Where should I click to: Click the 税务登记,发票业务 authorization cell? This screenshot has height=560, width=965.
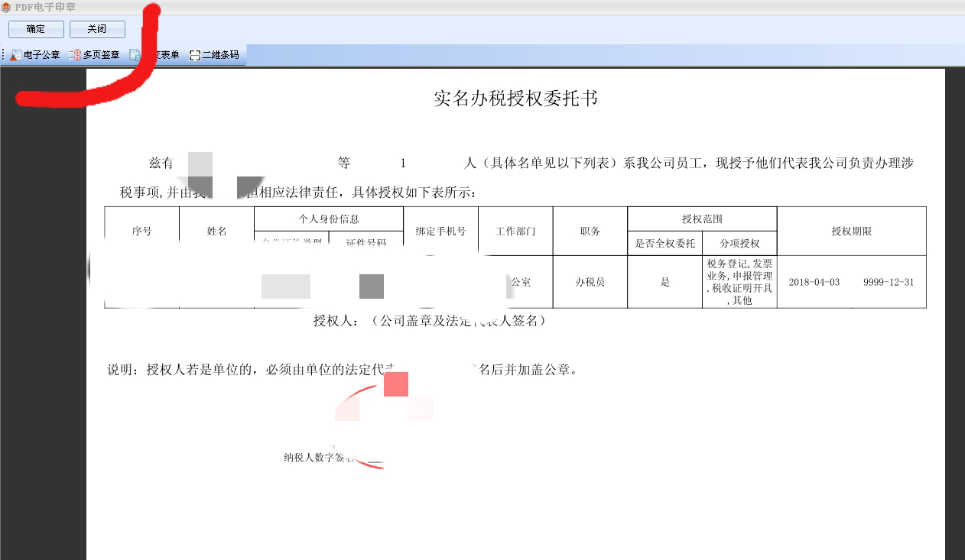[740, 282]
